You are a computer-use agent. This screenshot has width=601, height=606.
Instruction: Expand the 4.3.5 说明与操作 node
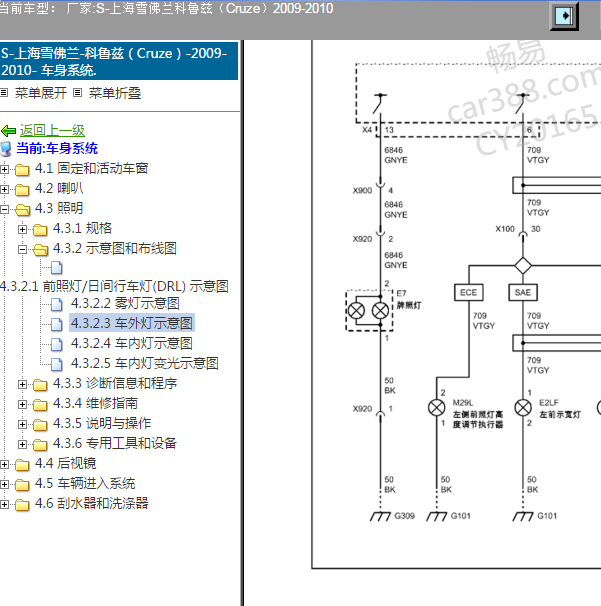tap(22, 425)
